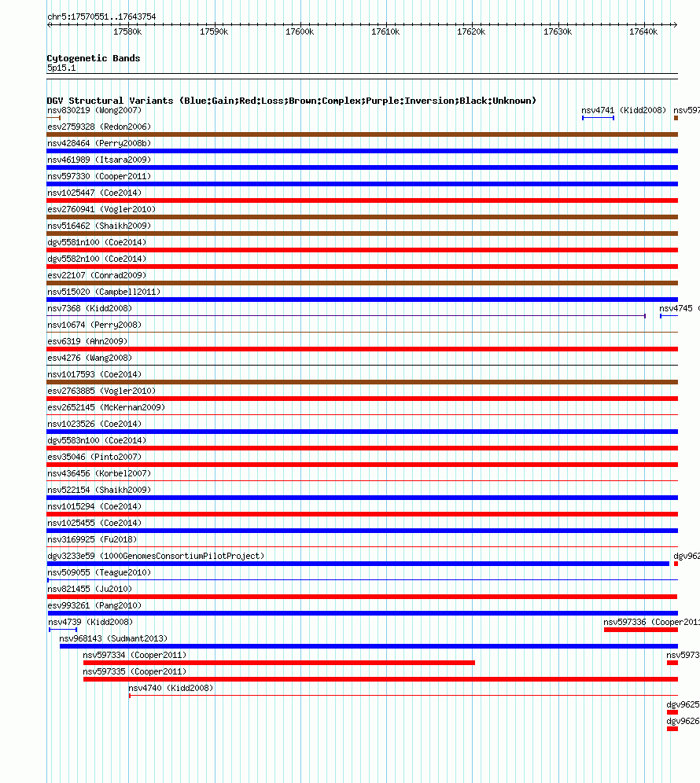This screenshot has height=783, width=700.
Task: Open the nsv461989 (Itsara2009) variant
Action: (99, 160)
